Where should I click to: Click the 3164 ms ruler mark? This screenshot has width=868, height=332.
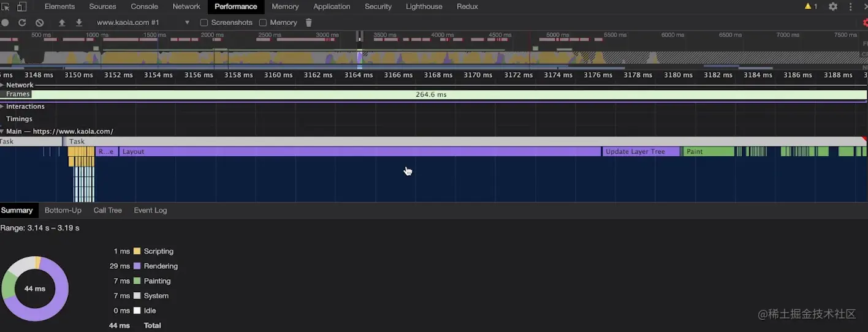[x=359, y=75]
